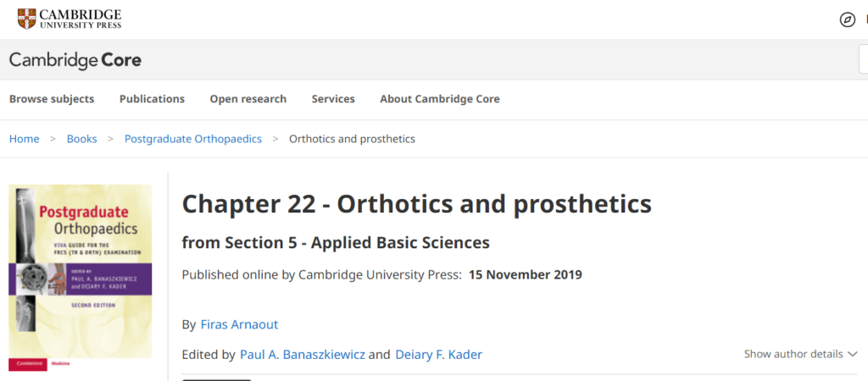Select About Cambridge Core in navigation
The image size is (868, 381).
[x=440, y=99]
